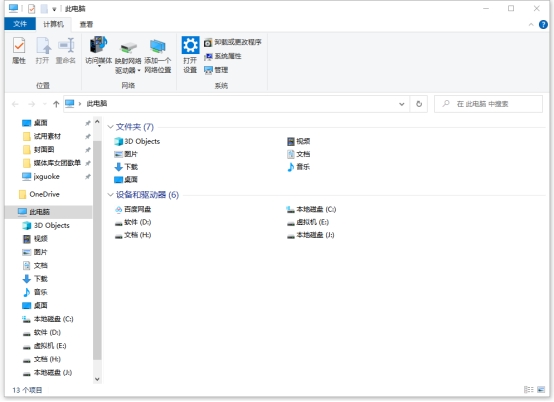Select 视频 folder in main pane
The height and width of the screenshot is (402, 554).
[299, 141]
